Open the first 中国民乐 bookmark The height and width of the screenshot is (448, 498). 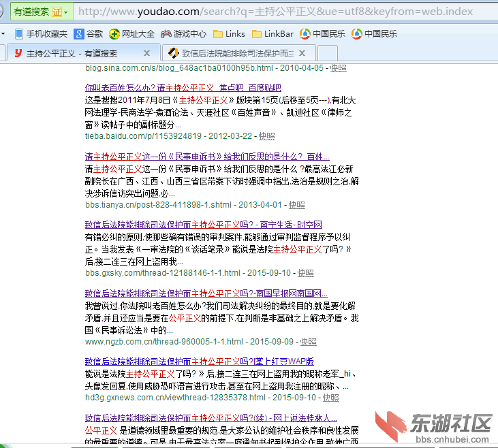coord(322,33)
